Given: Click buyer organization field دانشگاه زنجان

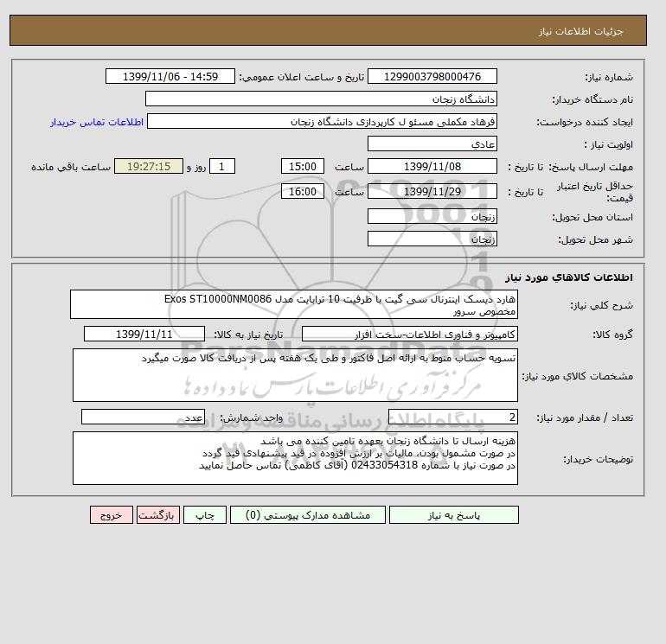Looking at the screenshot, I should point(321,99).
